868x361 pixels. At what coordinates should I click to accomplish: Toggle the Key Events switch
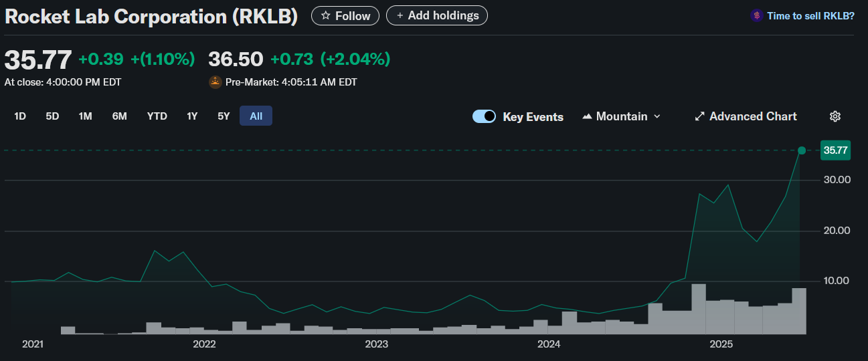pyautogui.click(x=484, y=116)
